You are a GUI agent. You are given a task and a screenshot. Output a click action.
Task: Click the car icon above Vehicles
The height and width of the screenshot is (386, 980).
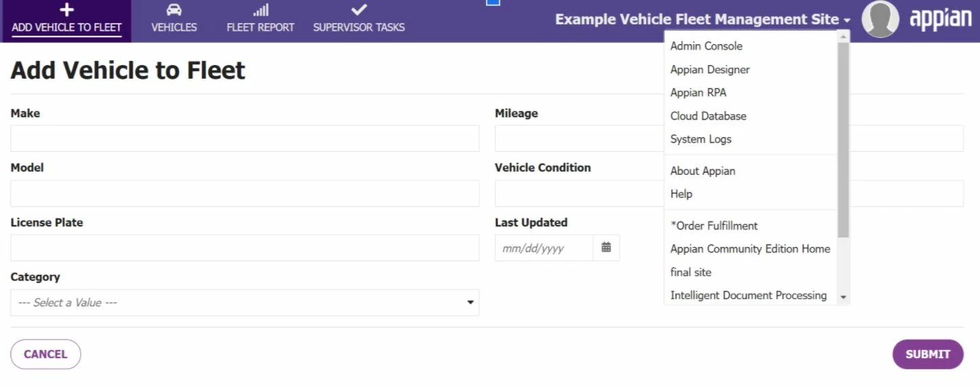174,9
